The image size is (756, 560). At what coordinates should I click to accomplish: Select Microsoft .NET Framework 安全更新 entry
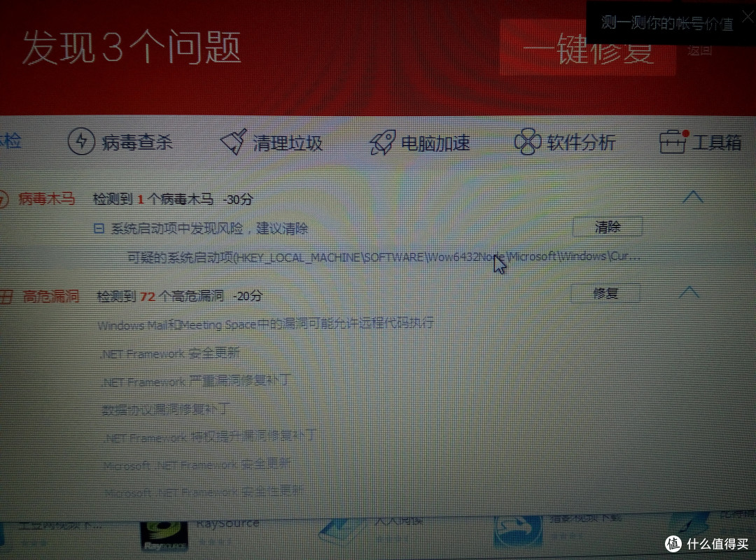(197, 465)
